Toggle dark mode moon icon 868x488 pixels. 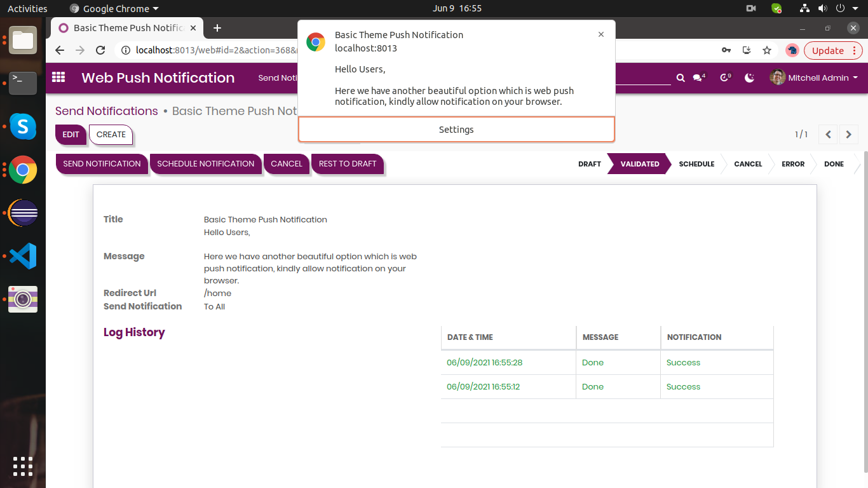[750, 78]
